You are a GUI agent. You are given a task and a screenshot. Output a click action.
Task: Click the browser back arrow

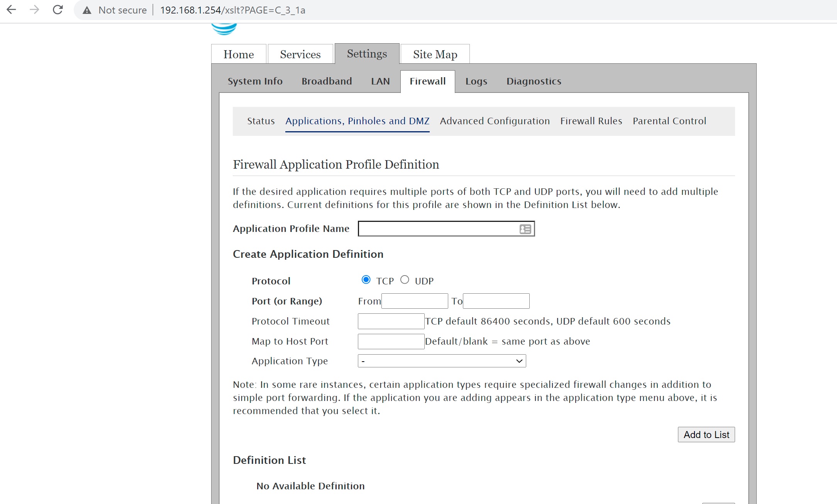pos(12,10)
